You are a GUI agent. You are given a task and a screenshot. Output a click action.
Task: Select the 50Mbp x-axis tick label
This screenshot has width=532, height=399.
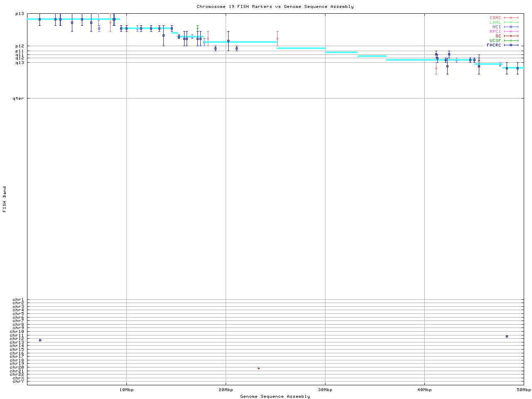click(x=523, y=390)
